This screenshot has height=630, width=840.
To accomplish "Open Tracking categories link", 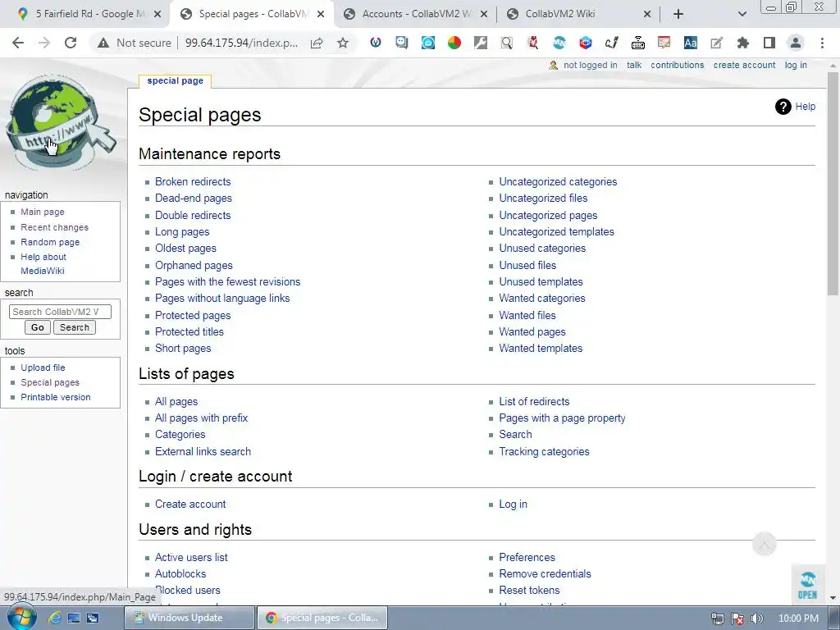I will (545, 452).
